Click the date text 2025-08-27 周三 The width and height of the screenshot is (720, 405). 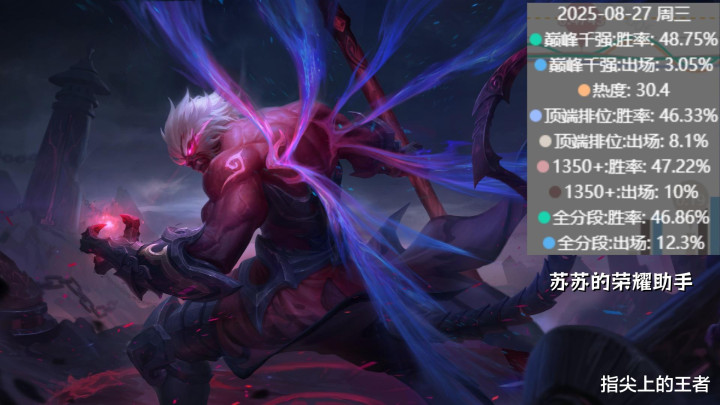(x=624, y=14)
